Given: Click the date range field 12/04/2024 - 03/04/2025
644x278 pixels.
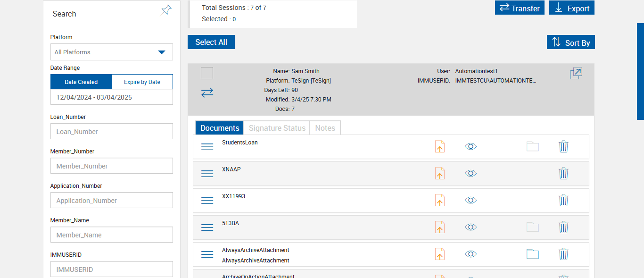Looking at the screenshot, I should 112,97.
